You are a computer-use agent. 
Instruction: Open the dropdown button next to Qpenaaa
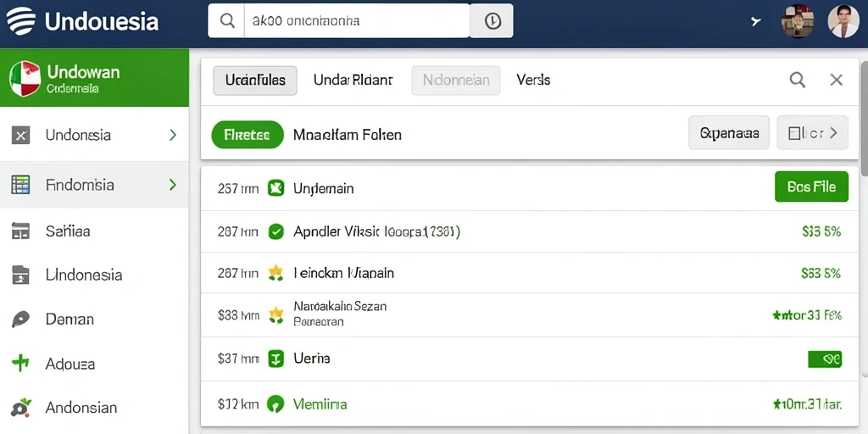point(813,133)
